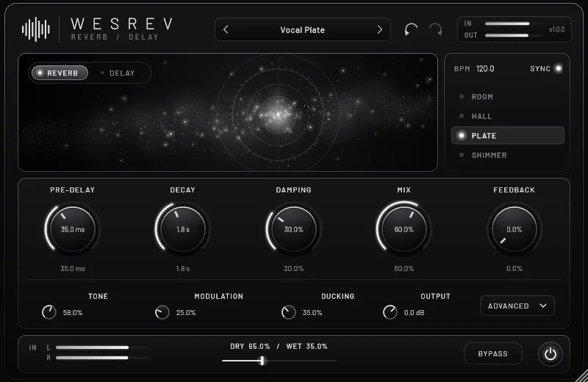Click the Output 0.0 dB value
The image size is (588, 382).
click(x=414, y=312)
